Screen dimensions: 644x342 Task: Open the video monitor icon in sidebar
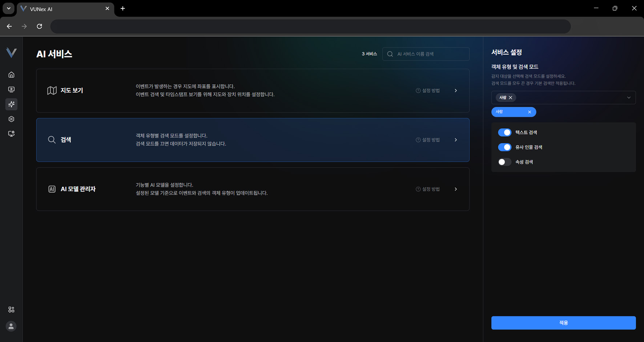pyautogui.click(x=11, y=89)
